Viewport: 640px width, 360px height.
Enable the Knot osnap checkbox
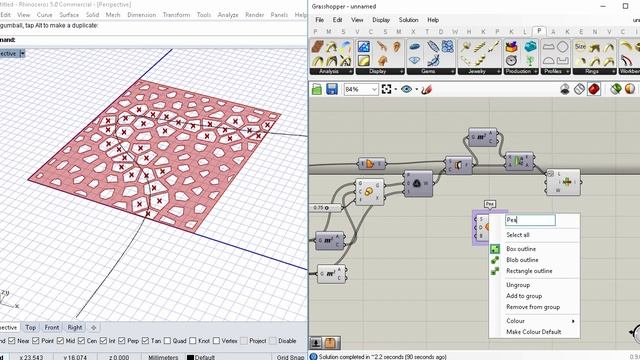click(x=193, y=340)
